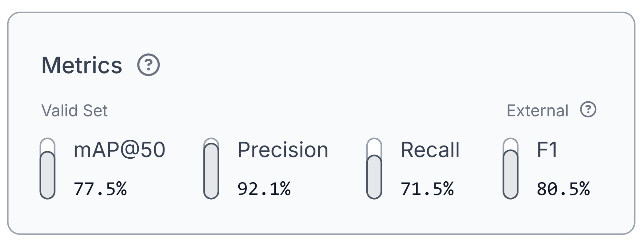This screenshot has height=243, width=644.
Task: Click the question mark beside External
Action: coord(588,110)
